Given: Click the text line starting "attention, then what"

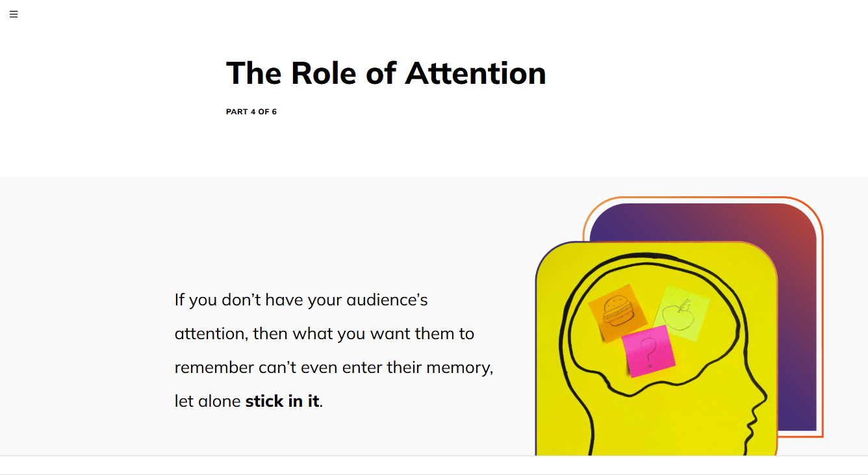Looking at the screenshot, I should click(x=324, y=334).
